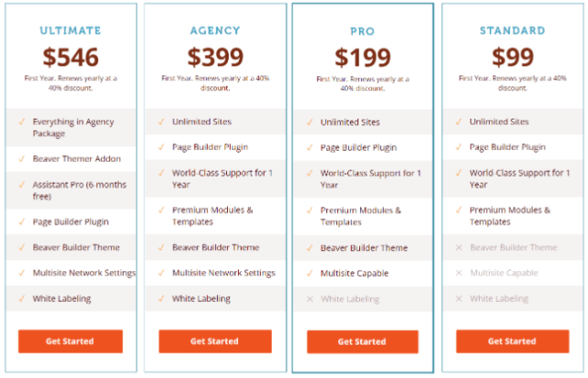The height and width of the screenshot is (378, 588).
Task: Click the $546 Ultimate price
Action: pos(71,57)
